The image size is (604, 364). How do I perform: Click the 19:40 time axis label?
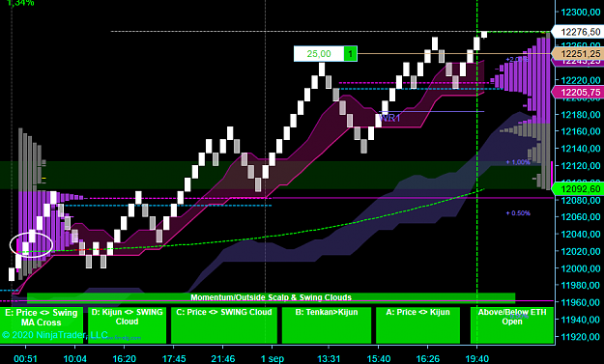coord(476,359)
